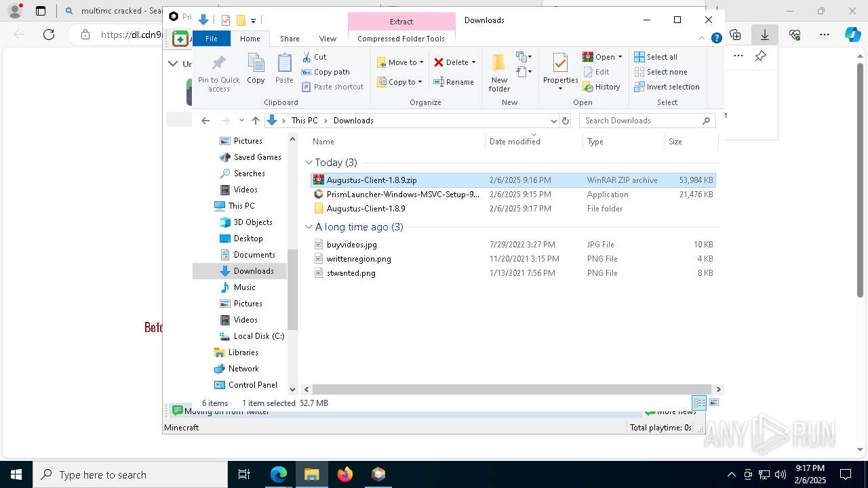868x488 pixels.
Task: Pin to Quick access in ribbon
Action: click(x=218, y=73)
